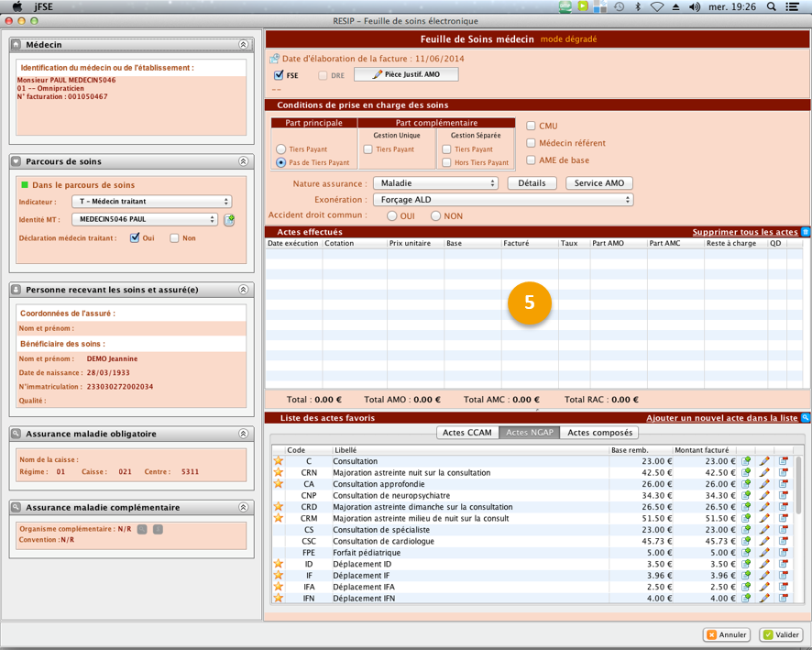
Task: Click the trash icon beside Supprimer tous les actes
Action: pyautogui.click(x=806, y=232)
